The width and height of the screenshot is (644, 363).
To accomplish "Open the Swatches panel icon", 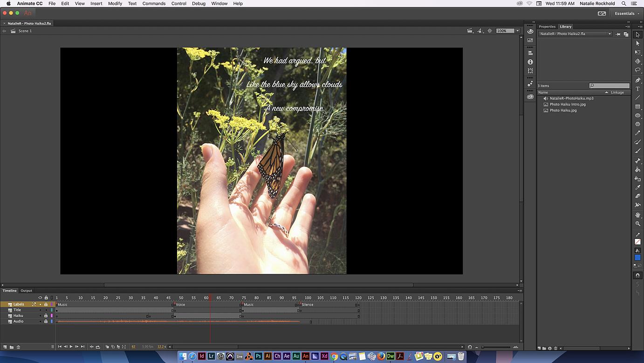I will tap(530, 40).
